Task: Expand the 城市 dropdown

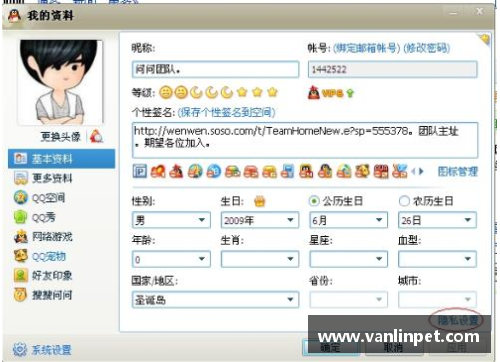Action: click(x=437, y=300)
